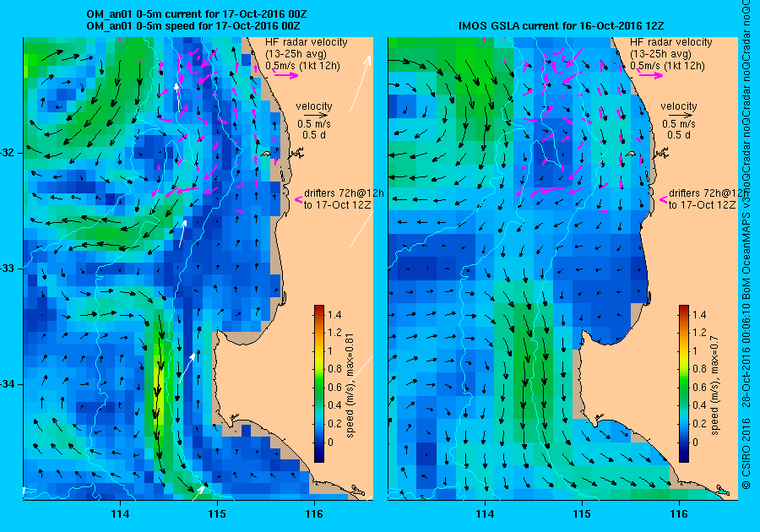The image size is (760, 532).
Task: Click the title "OM_an01 0-5m speed for 17-Oct-2016 00Z"
Action: tap(193, 25)
